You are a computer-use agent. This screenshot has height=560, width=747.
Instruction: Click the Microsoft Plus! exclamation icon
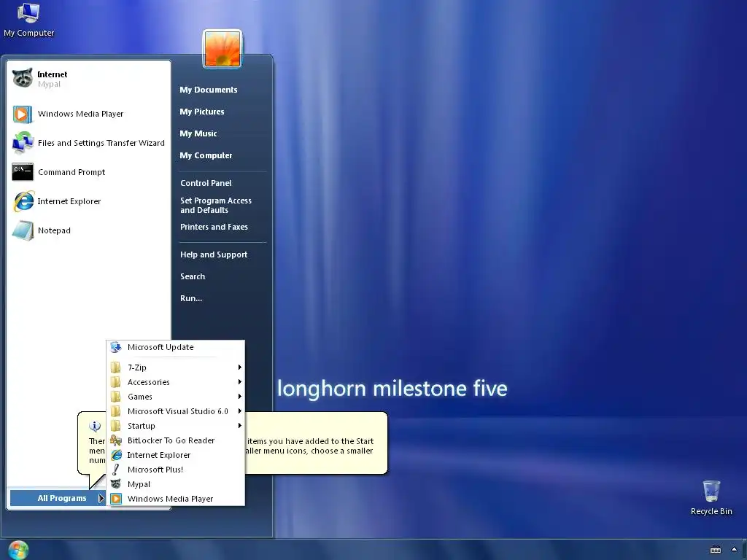point(116,470)
